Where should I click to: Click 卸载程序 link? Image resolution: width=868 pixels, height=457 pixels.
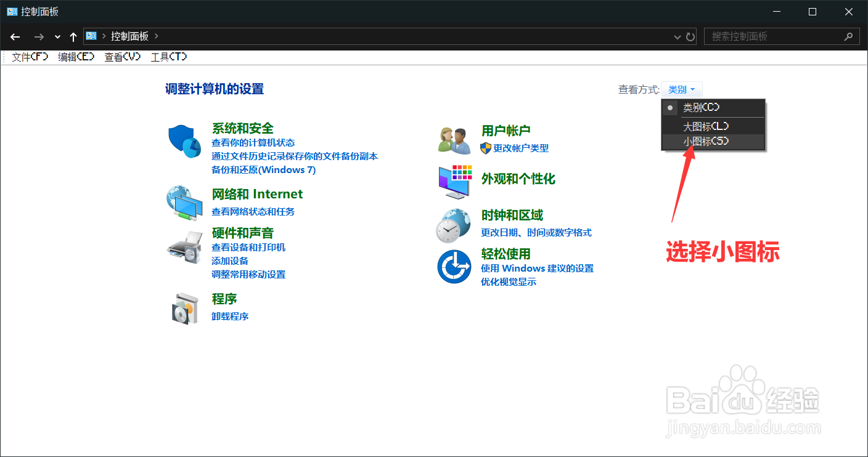tap(230, 317)
